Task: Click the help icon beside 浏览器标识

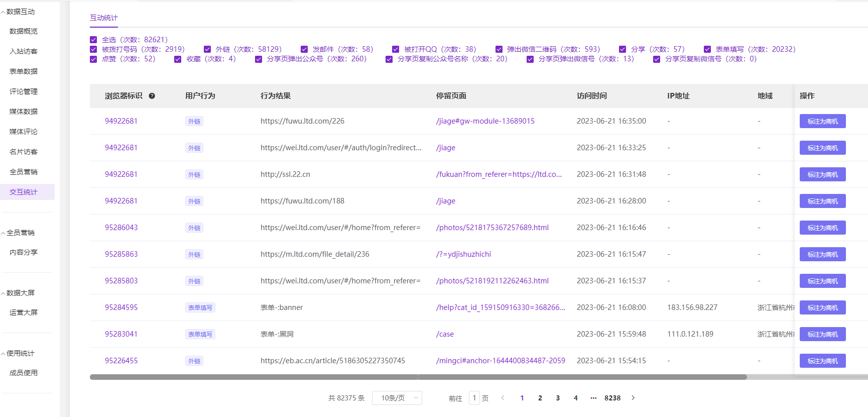Action: [x=152, y=96]
